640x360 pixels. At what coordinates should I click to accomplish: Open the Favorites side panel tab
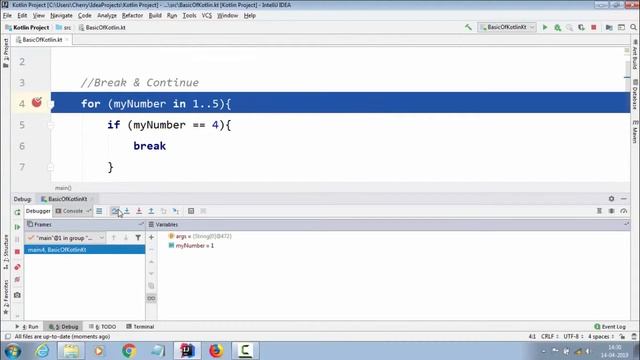(x=6, y=297)
